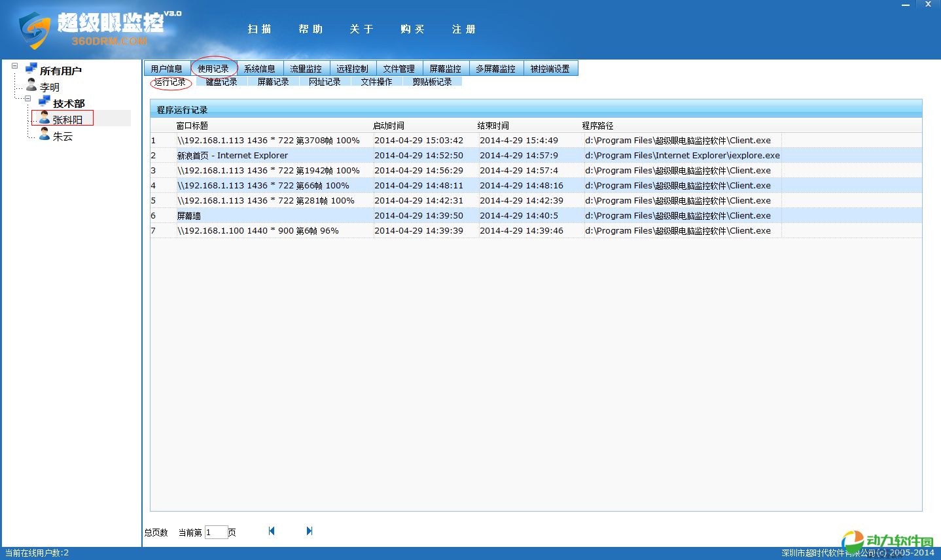Select the 新浪首页 - Internet Explorer record row
The height and width of the screenshot is (560, 941).
(232, 156)
